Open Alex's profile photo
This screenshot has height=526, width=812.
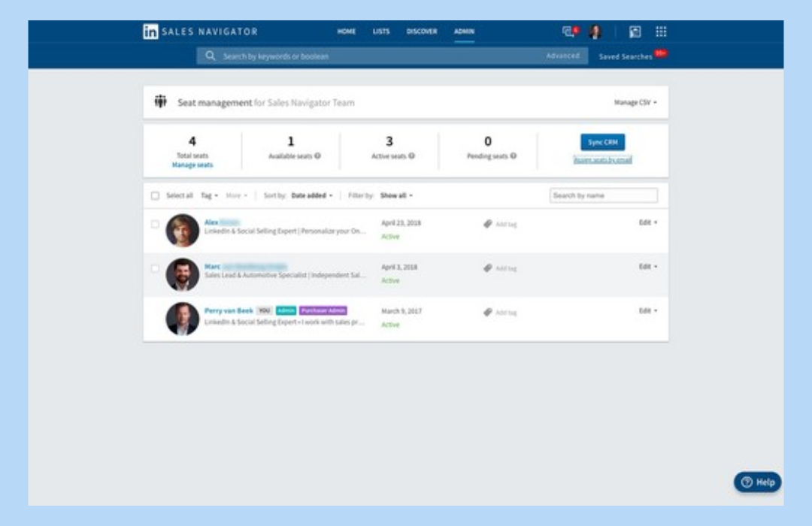click(x=182, y=231)
